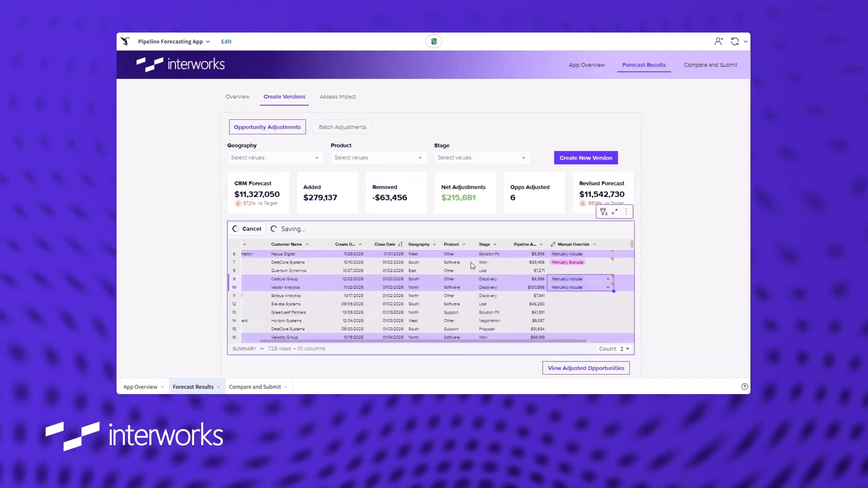The image size is (868, 488).
Task: Select the GreenLeaf Partners customer cell
Action: pyautogui.click(x=288, y=313)
